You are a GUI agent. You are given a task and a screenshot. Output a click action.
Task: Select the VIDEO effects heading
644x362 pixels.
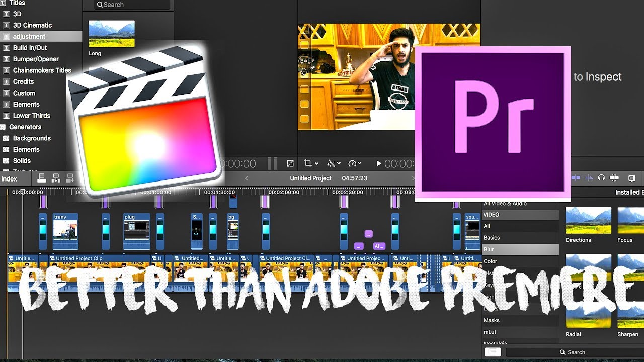coord(521,215)
